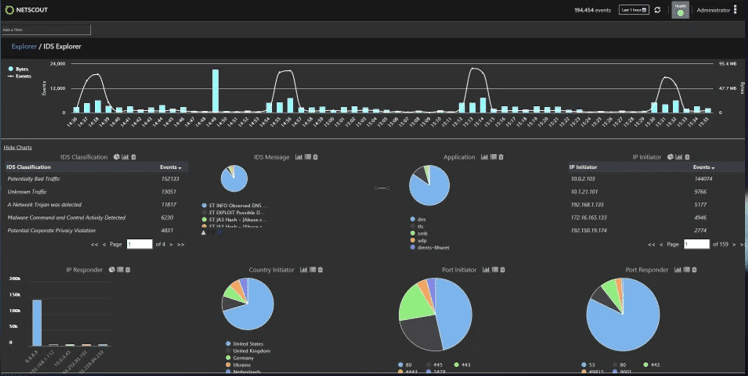Sort IDS Classification by Events column
The image size is (748, 376).
[170, 167]
